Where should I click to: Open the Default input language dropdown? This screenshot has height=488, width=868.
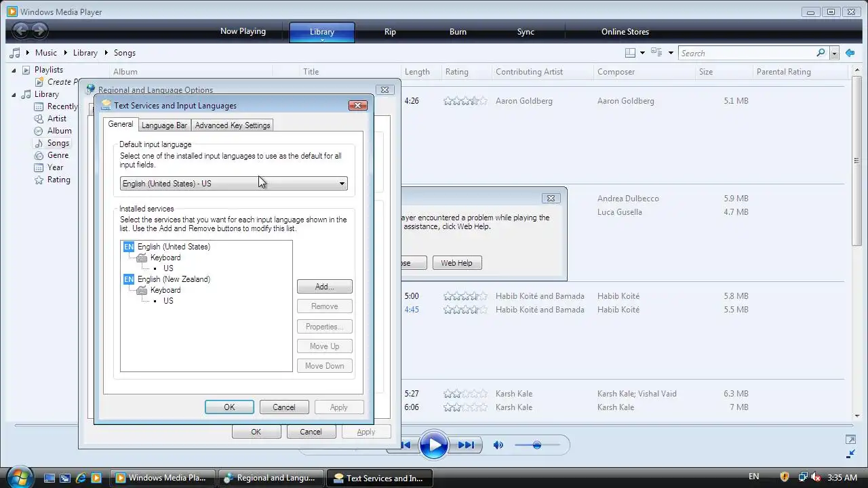pyautogui.click(x=234, y=184)
